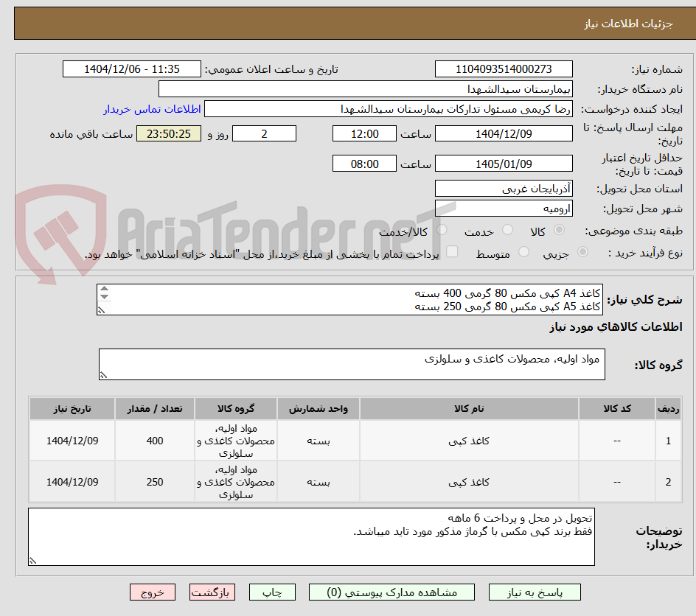Select the کالا/خدمت radio button
696x616 pixels.
pyautogui.click(x=442, y=230)
